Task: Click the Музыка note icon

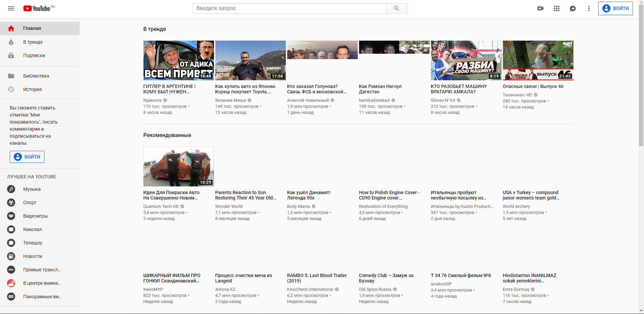Action: (x=11, y=189)
